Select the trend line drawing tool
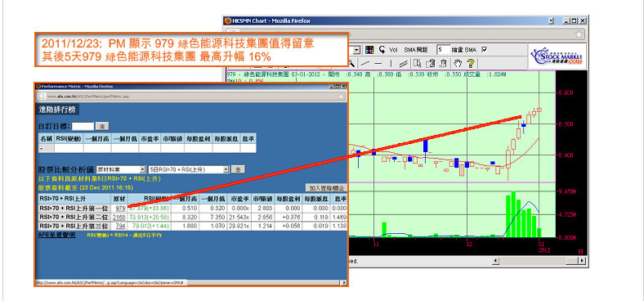The image size is (644, 301). coord(365,63)
